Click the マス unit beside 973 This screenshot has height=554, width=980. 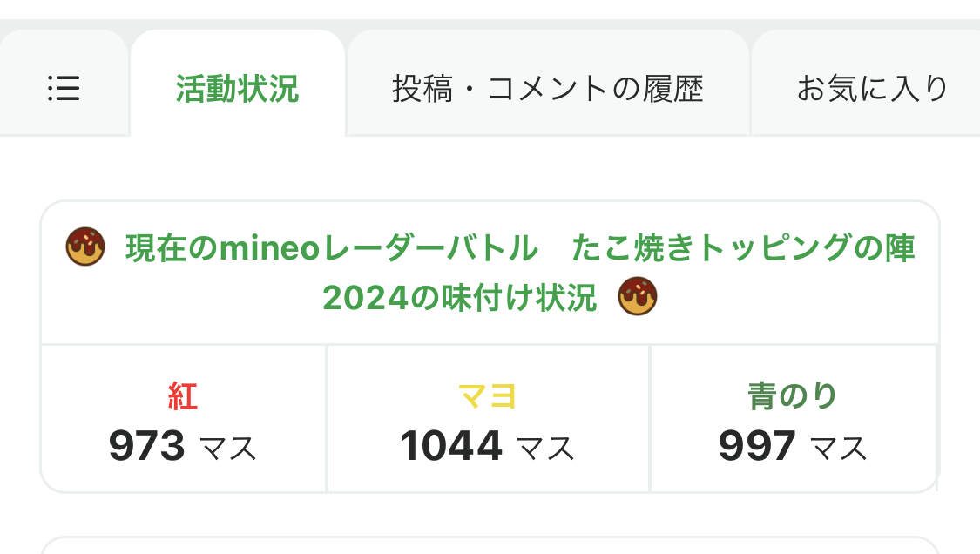pos(229,449)
